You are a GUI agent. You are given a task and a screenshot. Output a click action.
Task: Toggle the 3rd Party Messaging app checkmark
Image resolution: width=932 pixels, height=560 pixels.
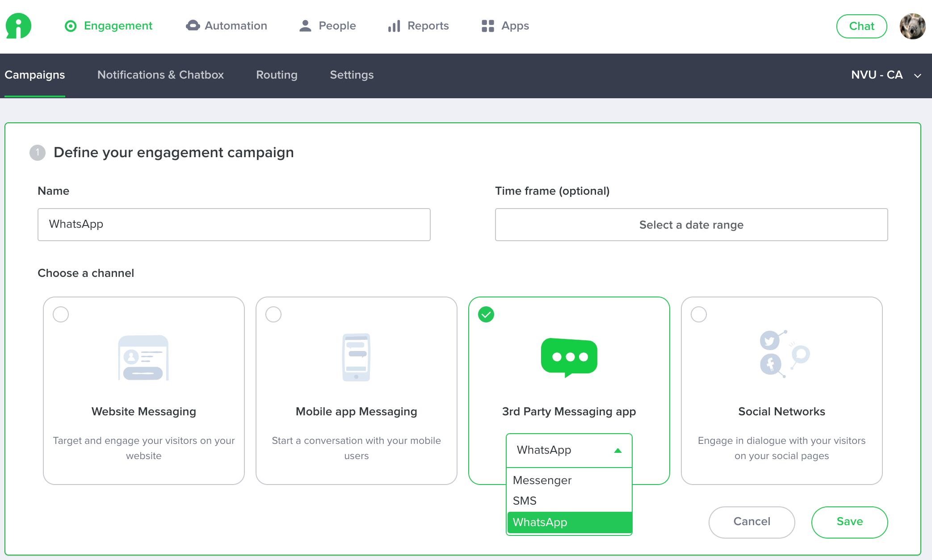click(486, 314)
